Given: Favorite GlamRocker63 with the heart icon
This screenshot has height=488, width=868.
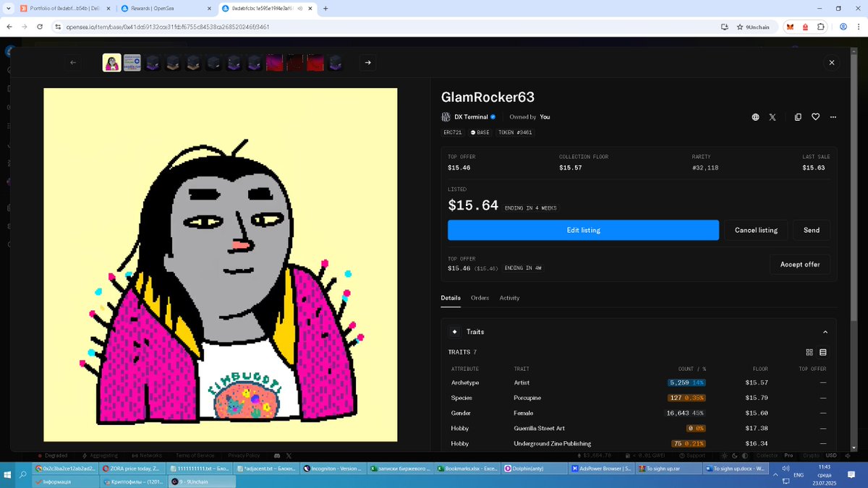Looking at the screenshot, I should point(815,117).
